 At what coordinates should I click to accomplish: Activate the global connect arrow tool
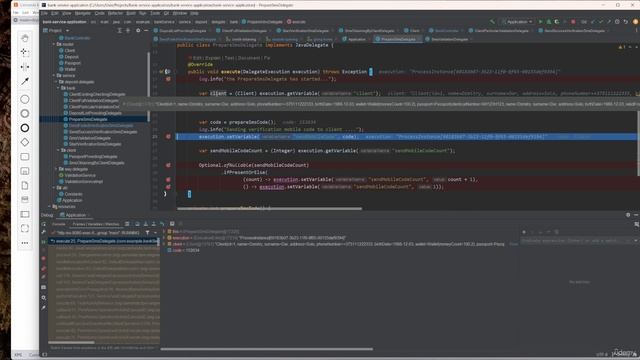pos(25,81)
